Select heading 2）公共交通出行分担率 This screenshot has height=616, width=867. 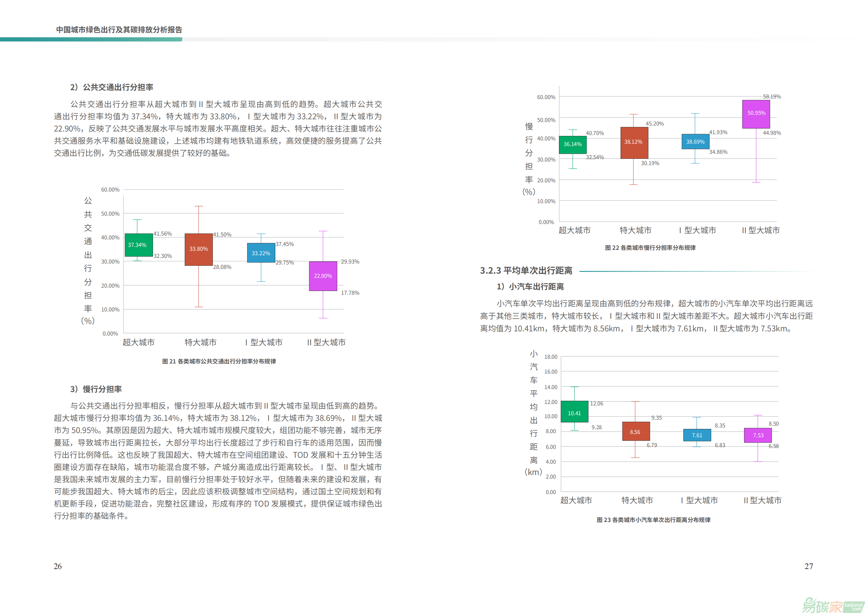(x=112, y=87)
